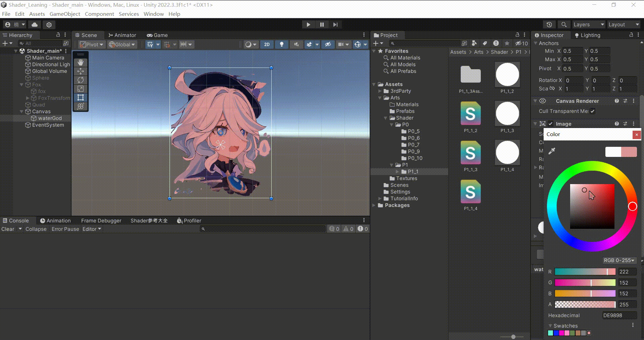The height and width of the screenshot is (340, 644).
Task: Select the Rotate tool in Scene
Action: (80, 80)
